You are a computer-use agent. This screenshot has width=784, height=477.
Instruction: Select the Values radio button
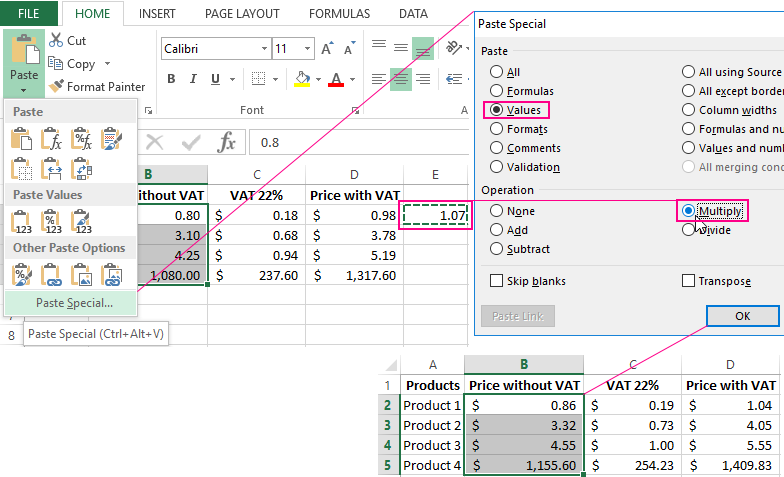[x=495, y=110]
